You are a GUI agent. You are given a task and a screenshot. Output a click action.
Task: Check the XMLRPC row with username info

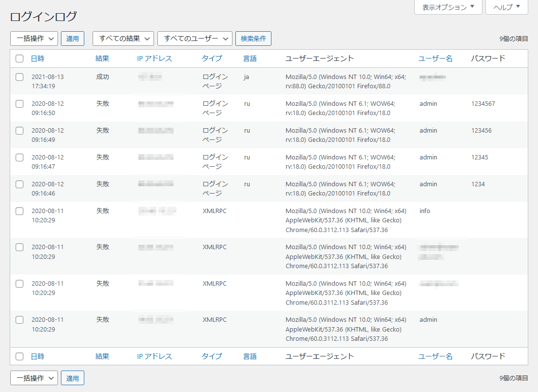19,211
